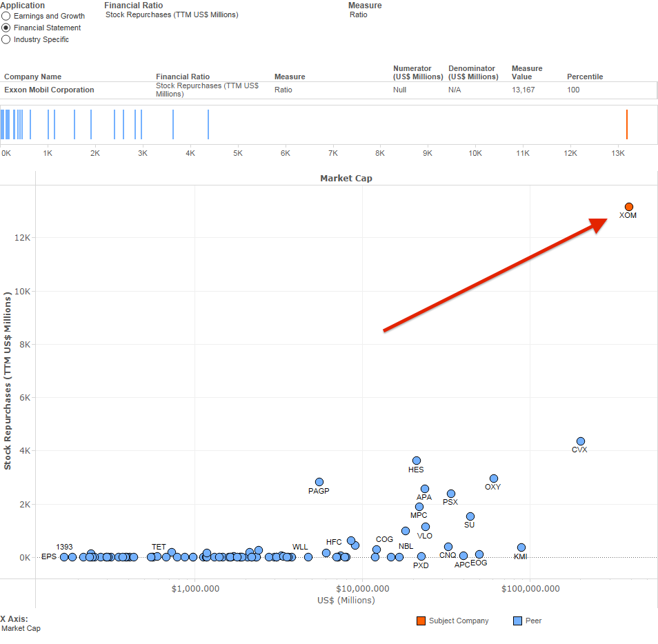
Task: Select the MPC data point
Action: [x=419, y=507]
